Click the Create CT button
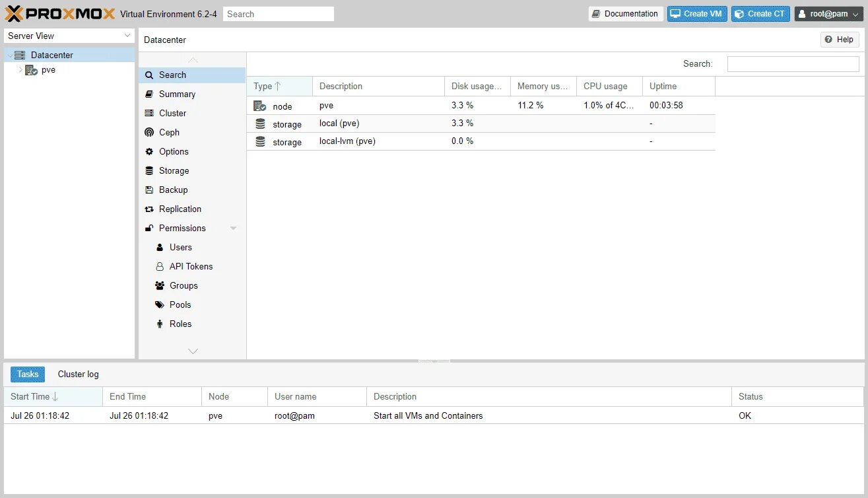 coord(760,14)
